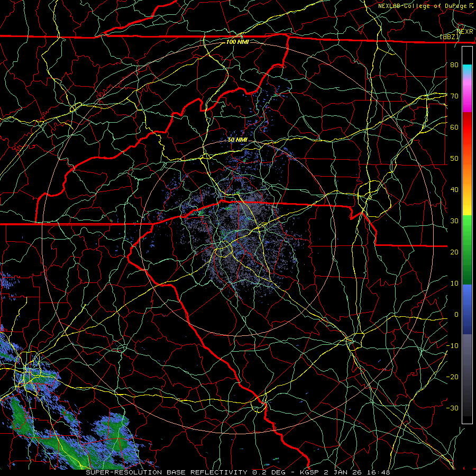Click the 60 value on the dBZ scale
This screenshot has height=476, width=476.
coord(454,127)
